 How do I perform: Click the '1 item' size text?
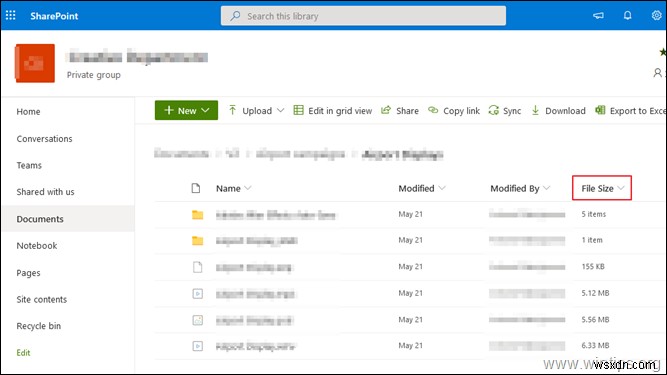tap(592, 240)
